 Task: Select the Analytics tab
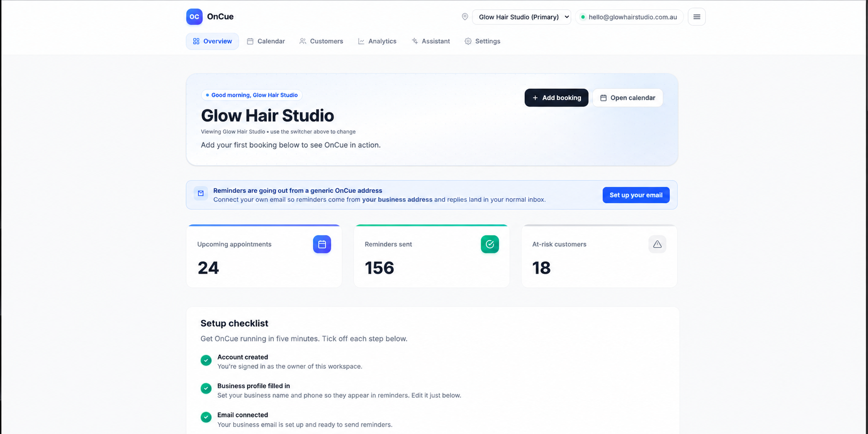pyautogui.click(x=377, y=41)
